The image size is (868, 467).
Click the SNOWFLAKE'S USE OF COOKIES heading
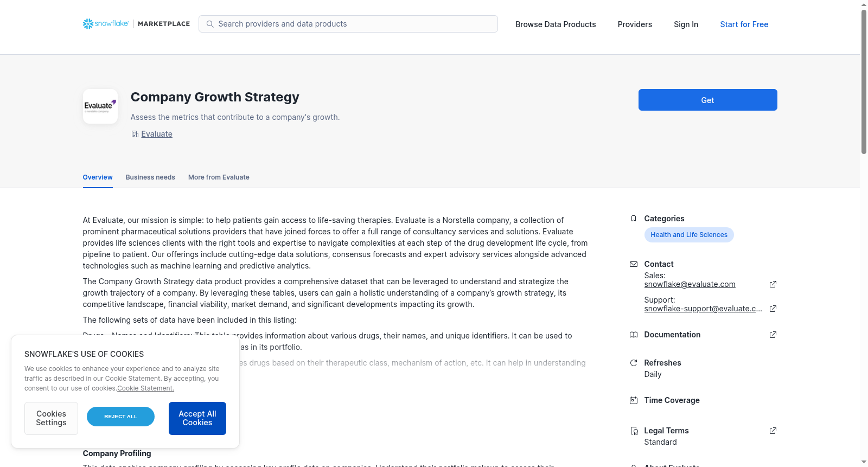(x=84, y=354)
